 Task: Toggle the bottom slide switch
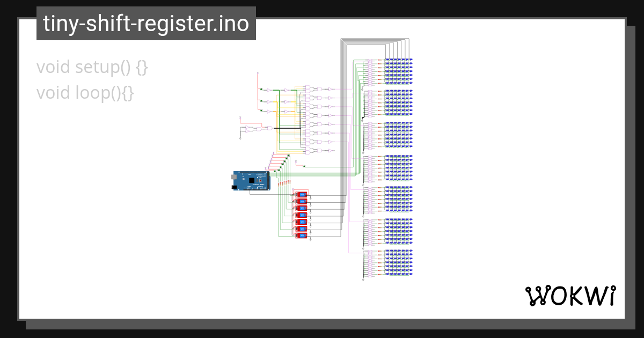[x=302, y=235]
